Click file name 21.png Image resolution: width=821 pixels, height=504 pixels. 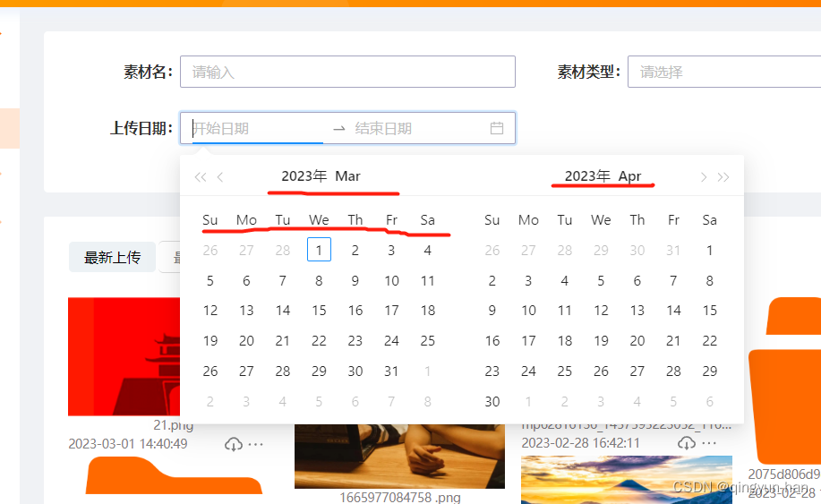(x=174, y=425)
